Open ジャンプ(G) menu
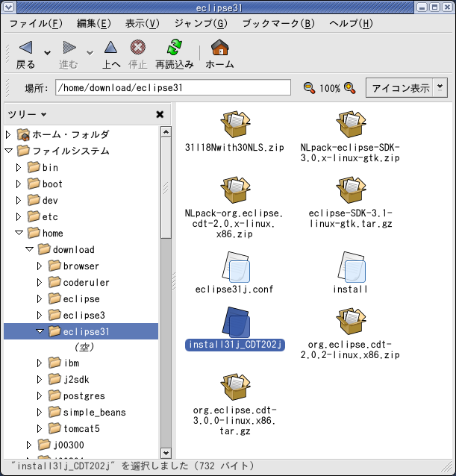The width and height of the screenshot is (456, 476). tap(201, 24)
